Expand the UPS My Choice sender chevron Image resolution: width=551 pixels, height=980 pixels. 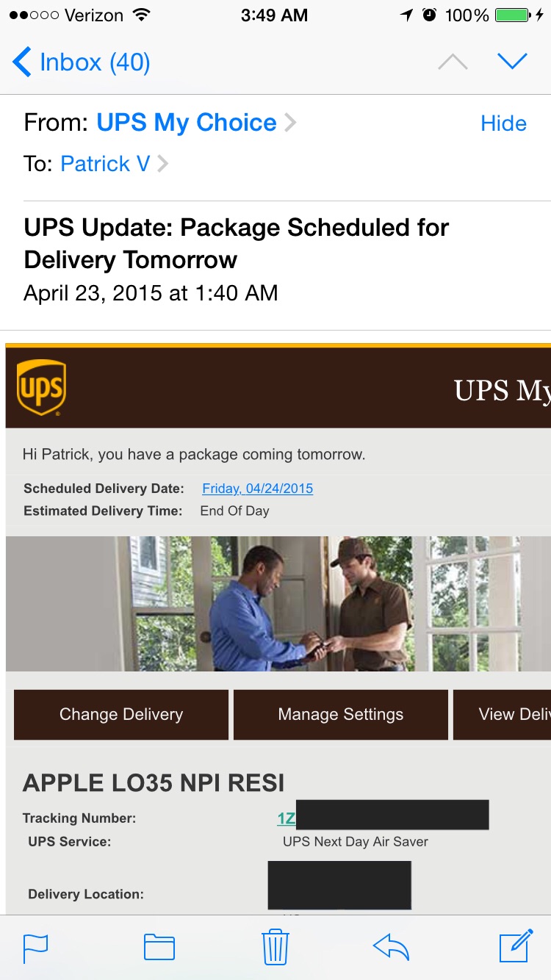(x=291, y=123)
